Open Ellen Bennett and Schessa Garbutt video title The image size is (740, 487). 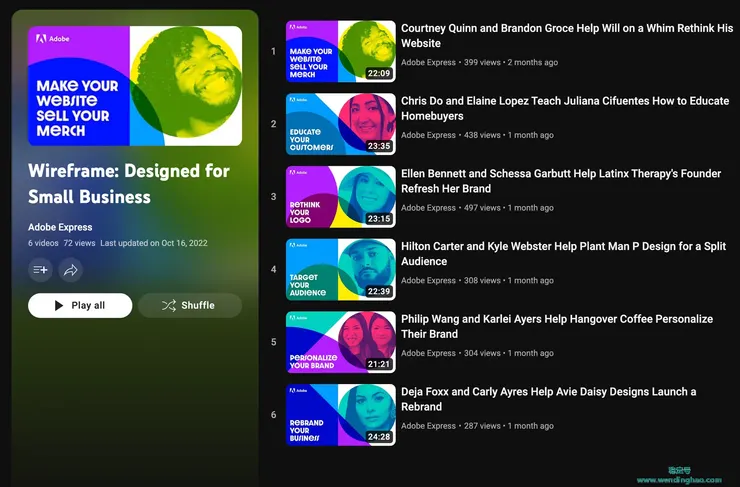point(561,181)
